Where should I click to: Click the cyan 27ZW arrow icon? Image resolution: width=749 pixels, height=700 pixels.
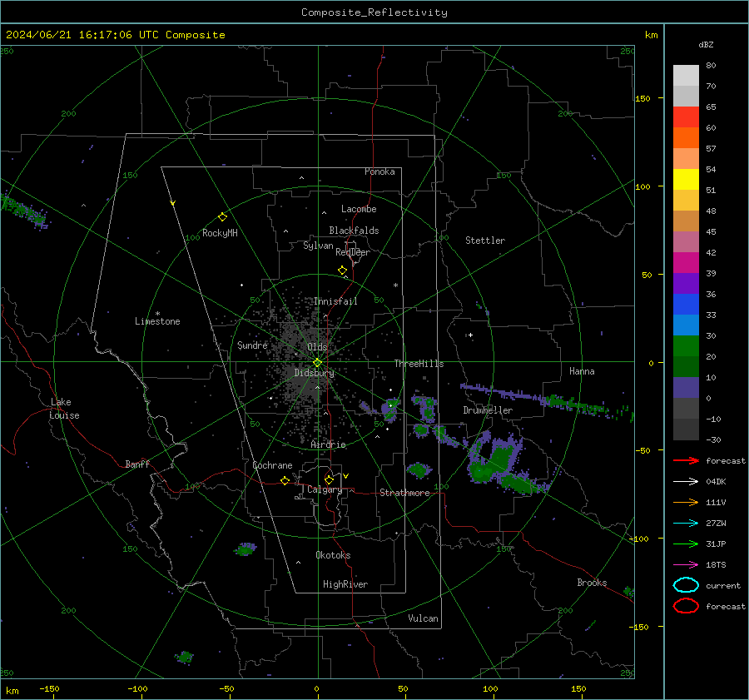point(686,524)
